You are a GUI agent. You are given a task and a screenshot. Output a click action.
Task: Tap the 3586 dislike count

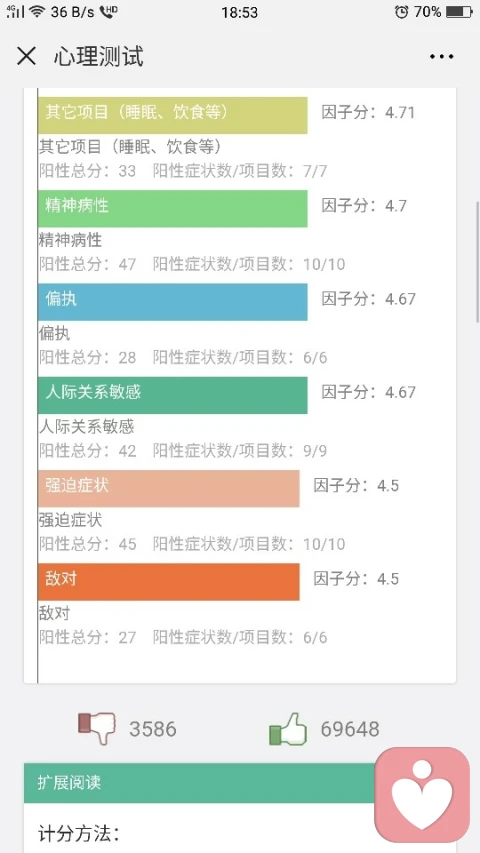(152, 729)
